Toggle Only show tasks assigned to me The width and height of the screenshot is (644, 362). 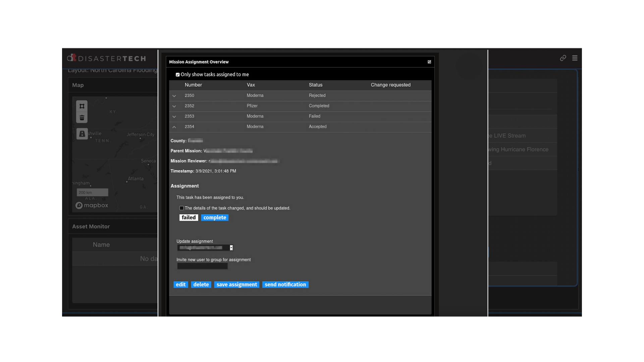(x=178, y=75)
